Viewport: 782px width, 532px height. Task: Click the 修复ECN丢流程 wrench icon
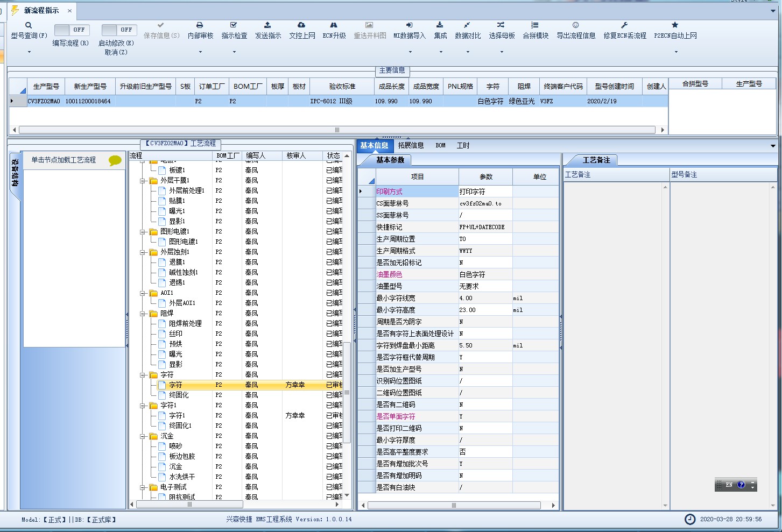click(624, 25)
